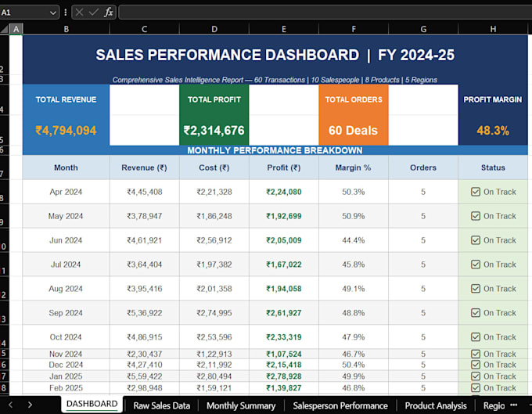The height and width of the screenshot is (414, 532).
Task: Click the Apr 2024 On Track checkbox icon
Action: 476,192
